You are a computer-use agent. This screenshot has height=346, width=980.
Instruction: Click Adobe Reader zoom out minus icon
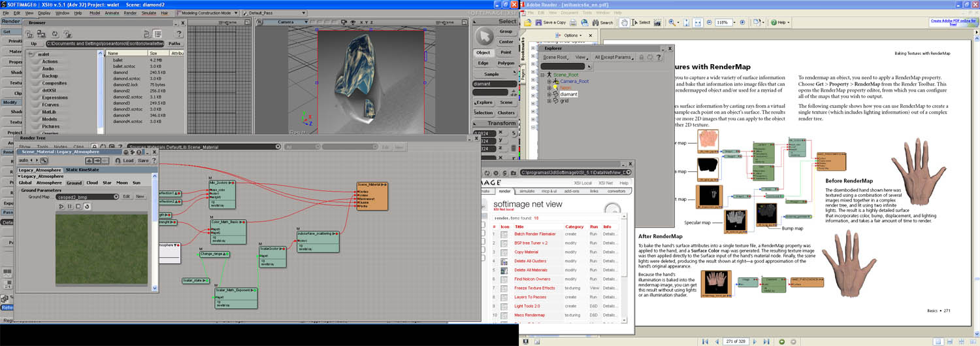click(710, 22)
